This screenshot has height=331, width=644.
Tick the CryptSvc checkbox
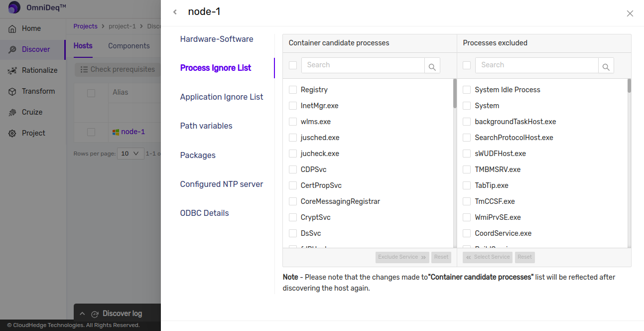[293, 217]
